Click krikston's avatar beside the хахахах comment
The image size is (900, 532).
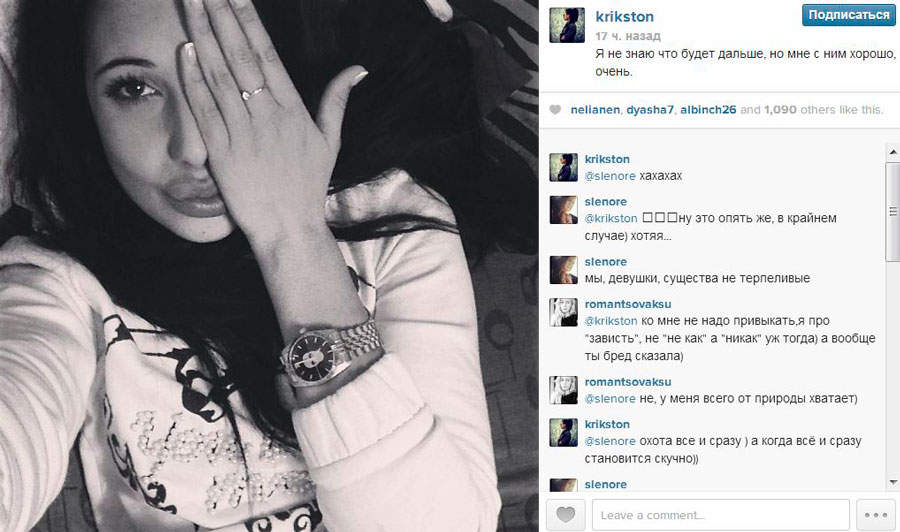(564, 168)
